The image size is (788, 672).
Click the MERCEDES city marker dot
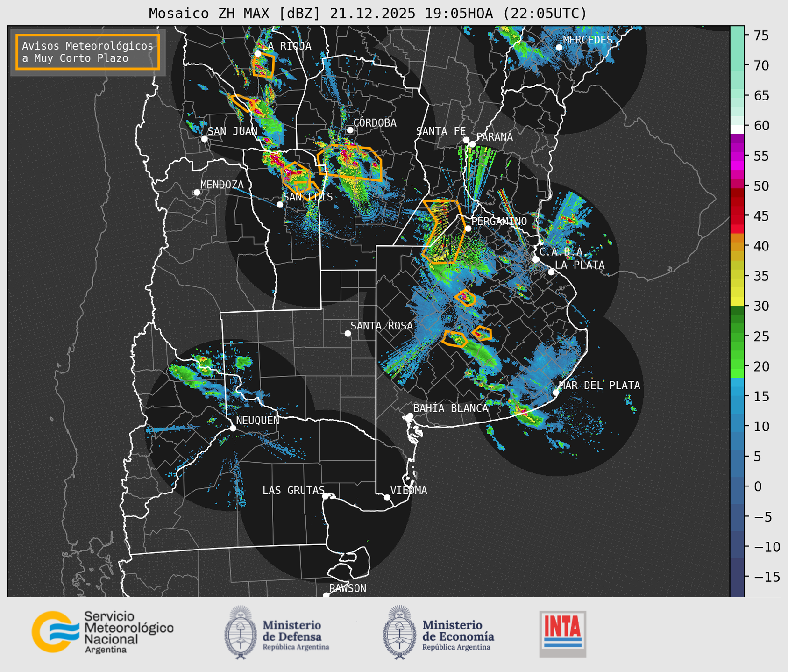click(559, 47)
